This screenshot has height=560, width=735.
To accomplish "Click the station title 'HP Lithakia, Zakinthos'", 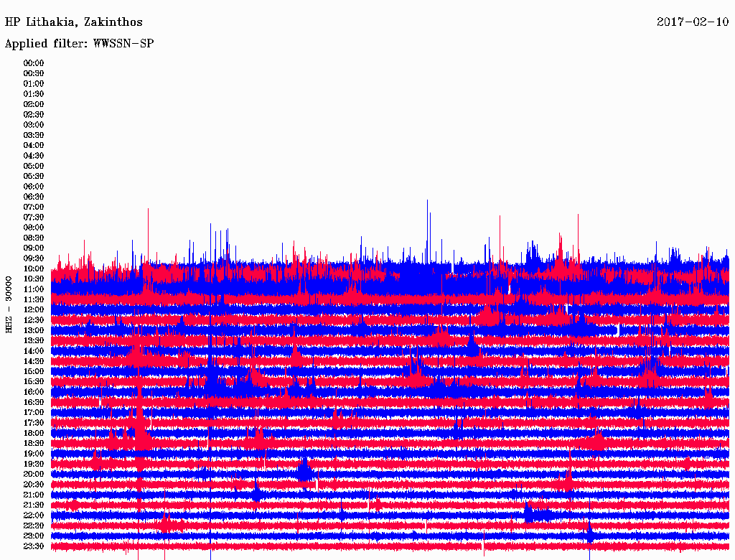I will (x=74, y=22).
